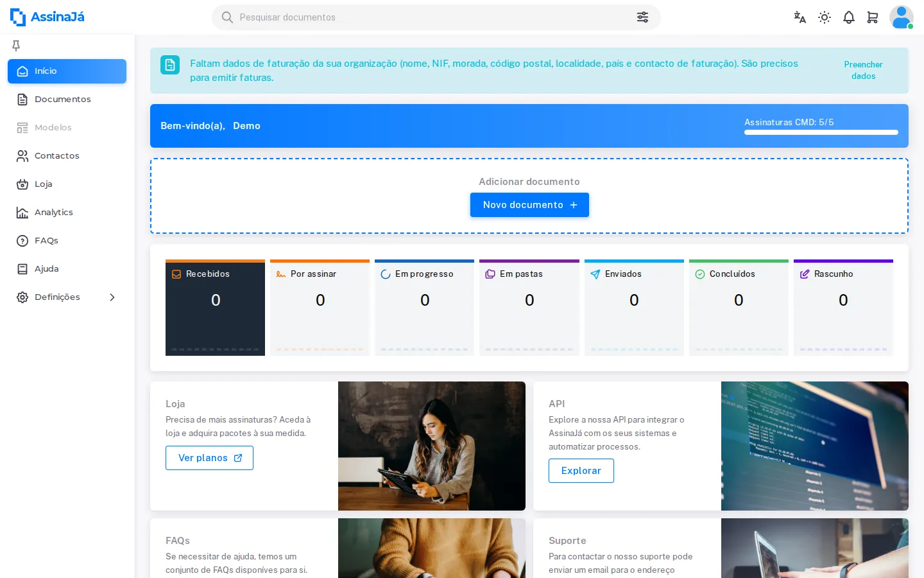Select the Por assinar card
Image resolution: width=924 pixels, height=578 pixels.
(x=320, y=308)
